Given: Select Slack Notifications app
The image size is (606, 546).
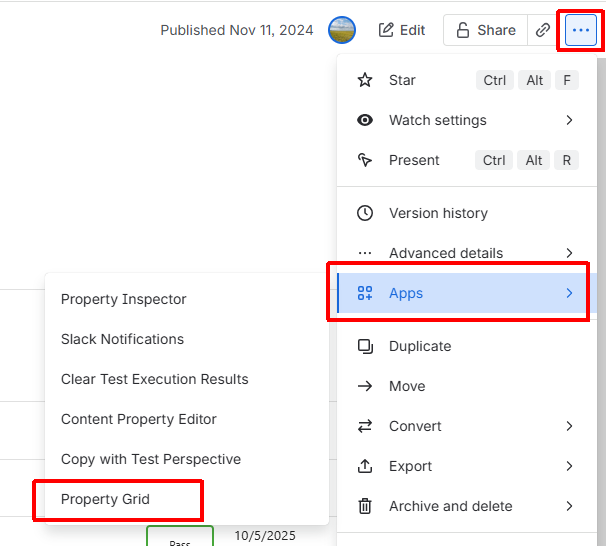Looking at the screenshot, I should (122, 339).
